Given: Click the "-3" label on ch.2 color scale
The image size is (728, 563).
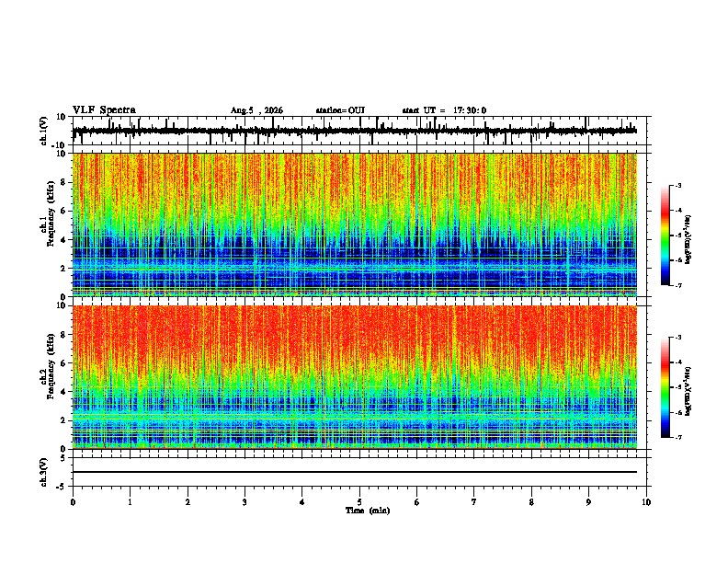Looking at the screenshot, I should click(x=677, y=338).
